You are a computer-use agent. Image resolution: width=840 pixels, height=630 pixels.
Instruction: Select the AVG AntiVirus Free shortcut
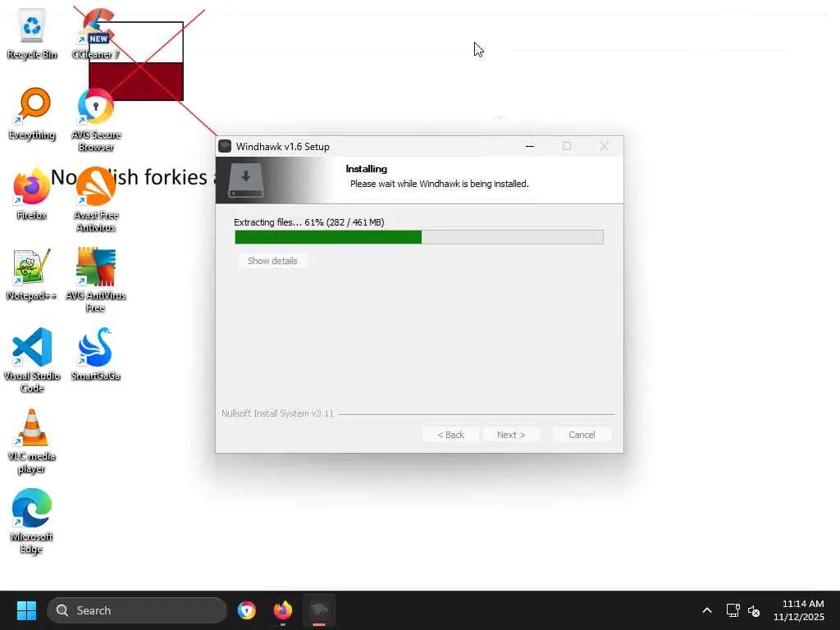point(96,281)
